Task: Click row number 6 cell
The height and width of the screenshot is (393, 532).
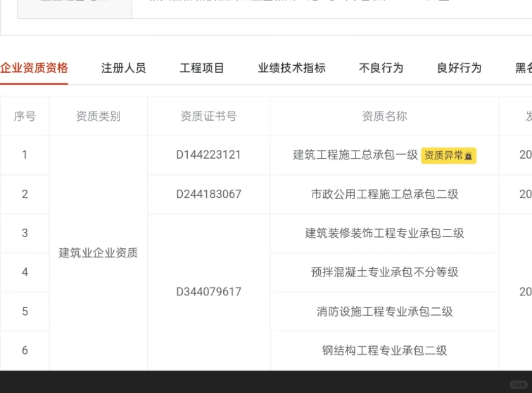Action: coord(25,350)
